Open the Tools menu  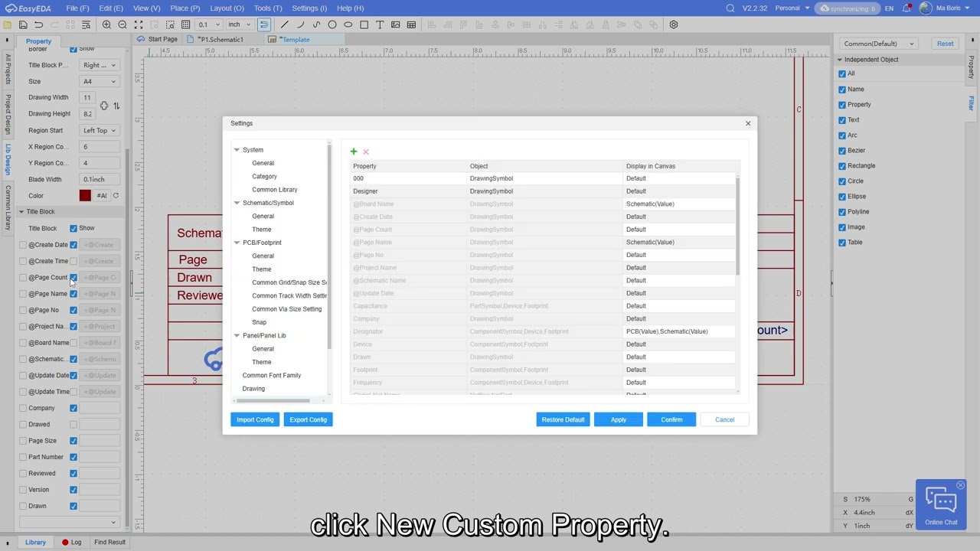pos(268,8)
